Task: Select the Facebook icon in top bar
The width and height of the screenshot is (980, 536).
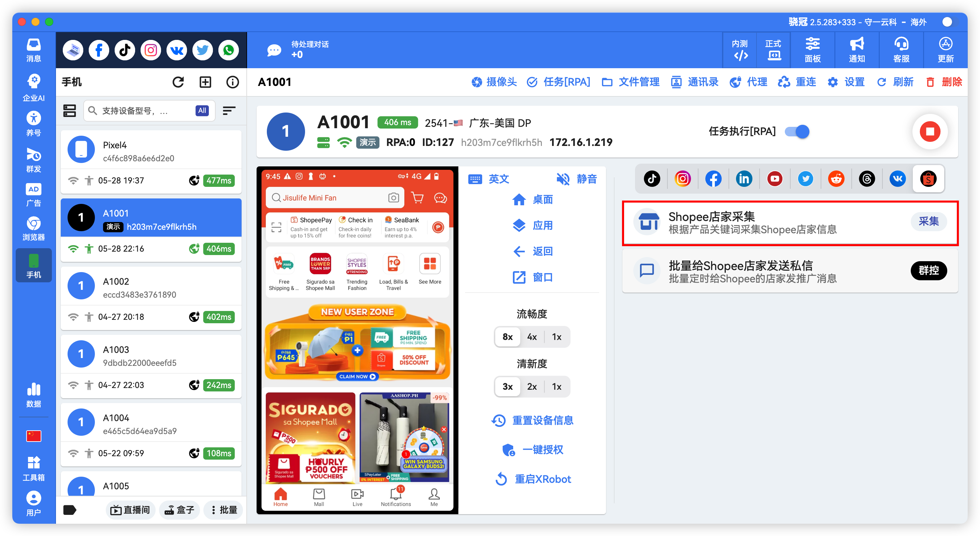Action: 99,50
